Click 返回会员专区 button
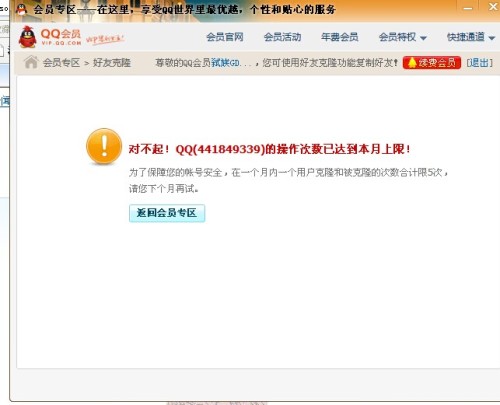 167,213
